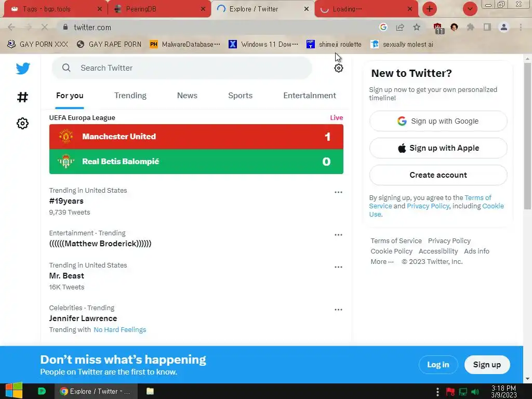Open the Chrome three-dot menu
532x399 pixels.
coord(521,27)
